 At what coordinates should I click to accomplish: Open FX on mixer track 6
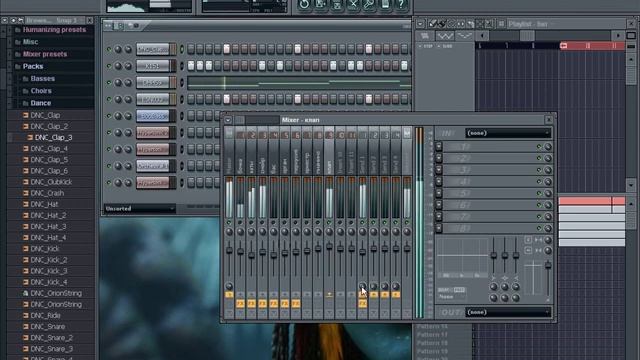coord(296,303)
